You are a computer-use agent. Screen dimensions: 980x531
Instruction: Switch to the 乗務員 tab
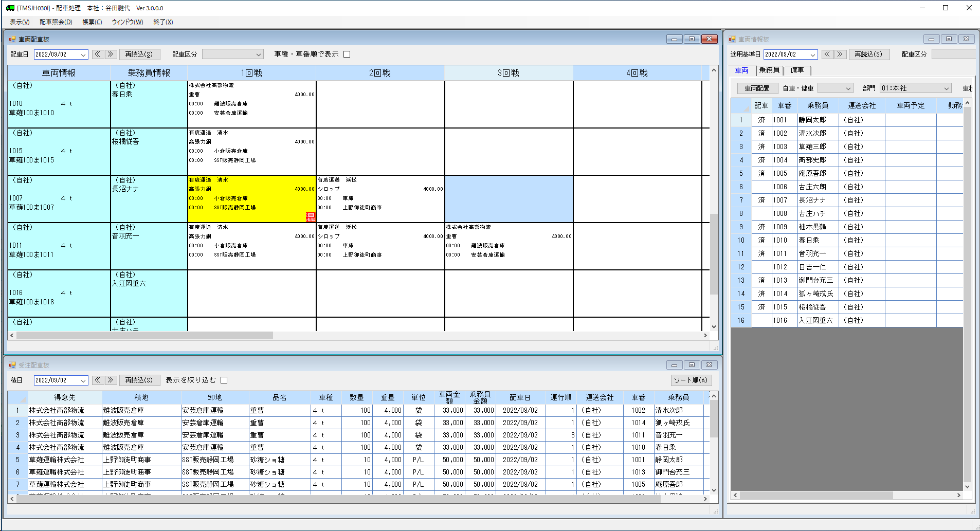pos(769,70)
